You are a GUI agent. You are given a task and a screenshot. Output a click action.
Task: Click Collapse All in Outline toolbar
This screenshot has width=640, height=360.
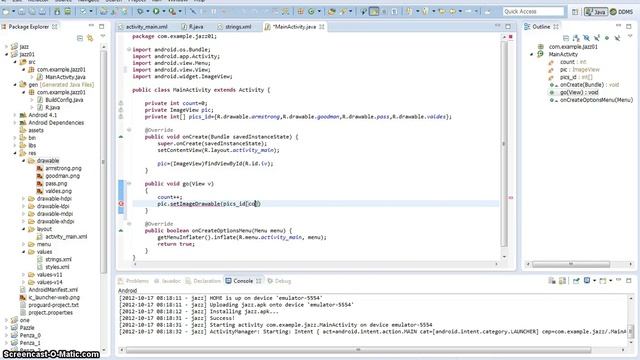566,38
